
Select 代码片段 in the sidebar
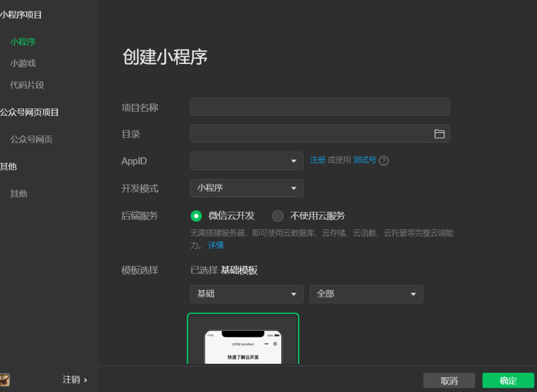coord(27,85)
